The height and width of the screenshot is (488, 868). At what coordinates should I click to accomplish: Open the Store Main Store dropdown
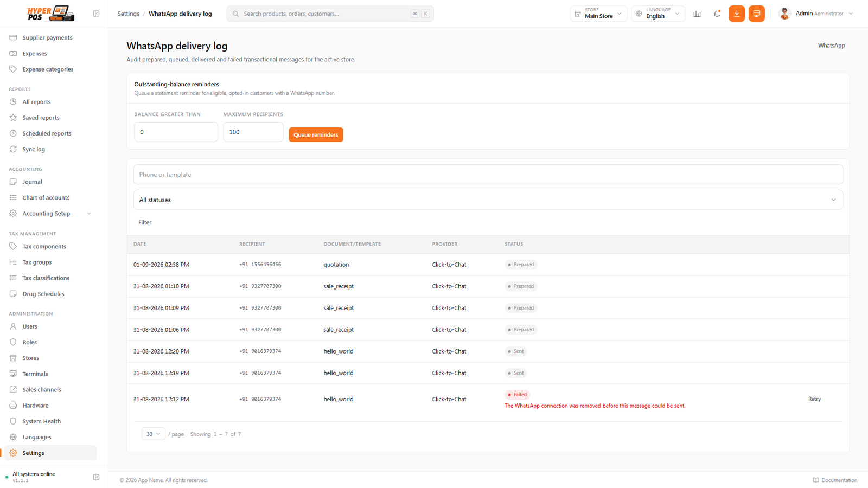click(x=598, y=14)
